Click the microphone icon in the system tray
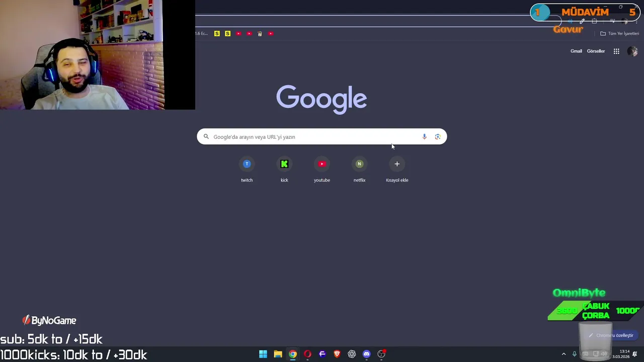The image size is (644, 362). 574,354
